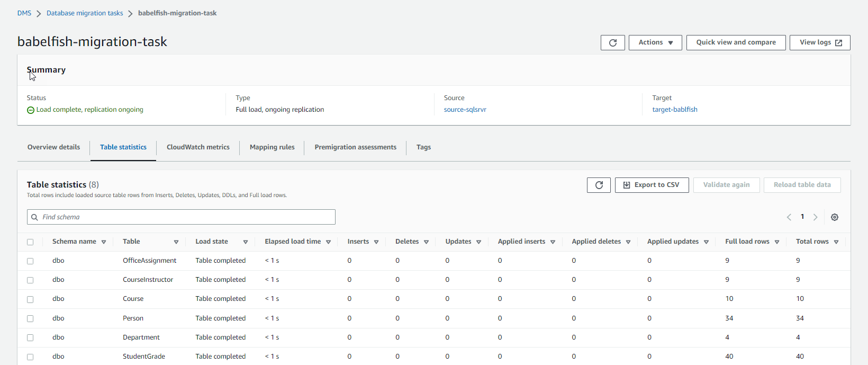Sort by Load state column arrow
The height and width of the screenshot is (365, 868).
(246, 242)
